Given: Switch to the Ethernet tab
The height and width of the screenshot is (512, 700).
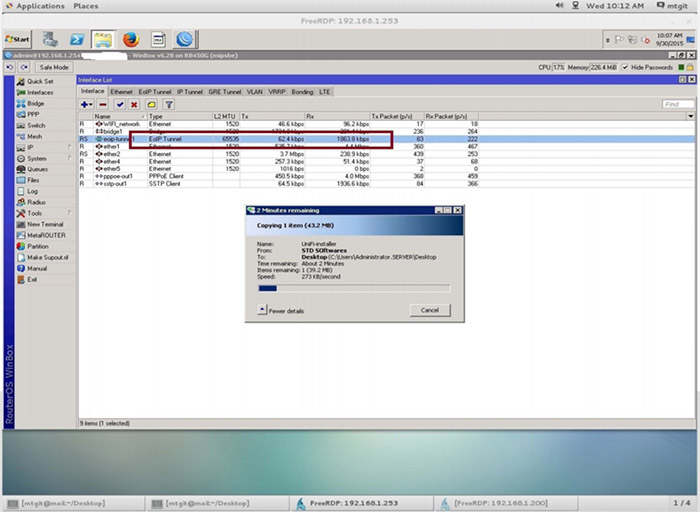Looking at the screenshot, I should 121,92.
